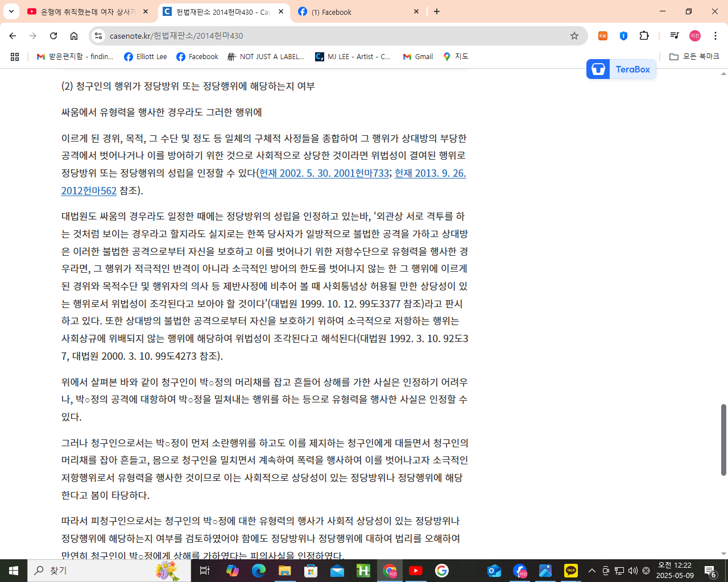The height and width of the screenshot is (582, 728).
Task: Open the MJ LEE - Artist bookmark
Action: pos(353,57)
